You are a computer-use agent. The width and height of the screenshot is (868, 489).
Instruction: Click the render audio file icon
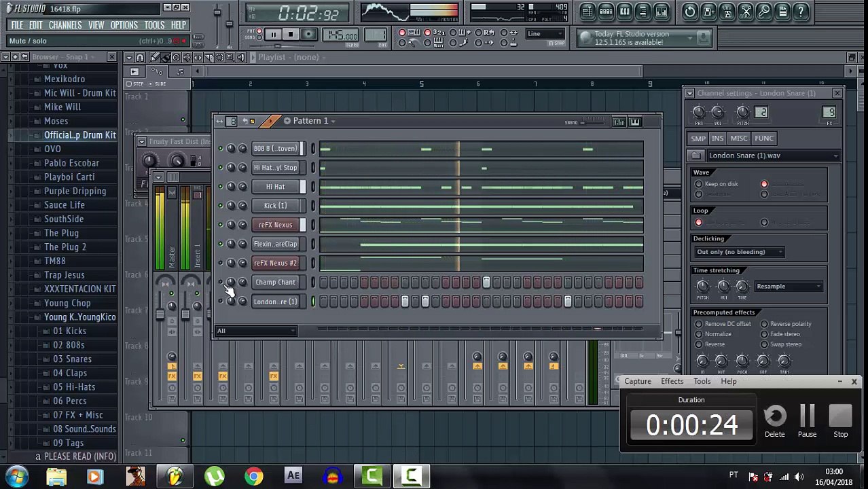(x=727, y=12)
